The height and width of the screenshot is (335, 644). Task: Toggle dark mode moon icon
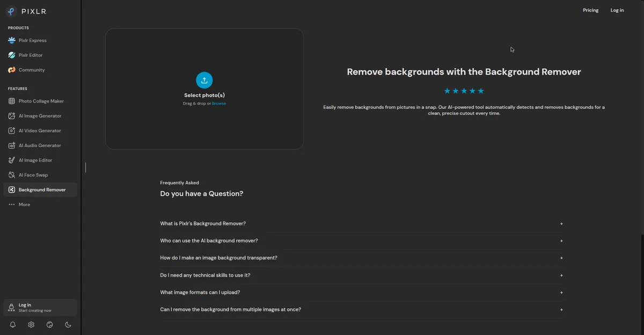pos(68,325)
